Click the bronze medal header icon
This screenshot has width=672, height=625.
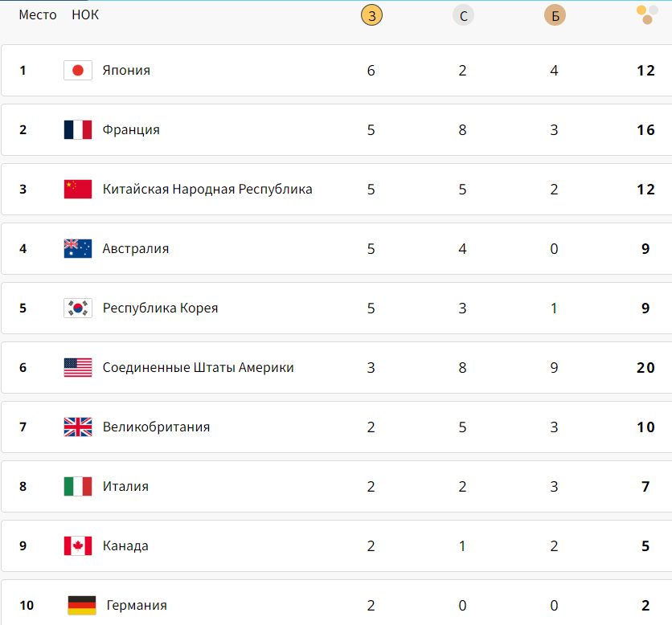click(555, 15)
